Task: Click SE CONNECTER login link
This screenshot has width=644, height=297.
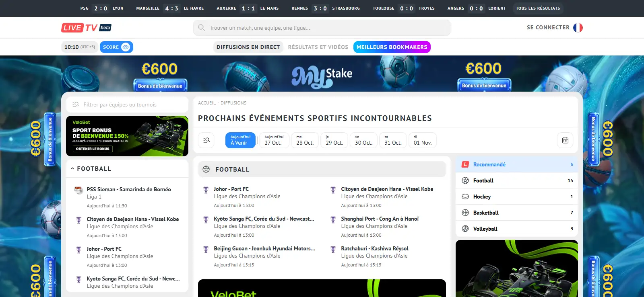Action: point(548,27)
